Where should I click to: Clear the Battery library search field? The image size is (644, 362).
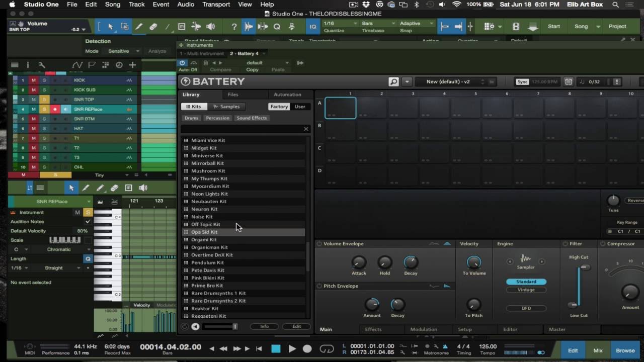pyautogui.click(x=306, y=129)
